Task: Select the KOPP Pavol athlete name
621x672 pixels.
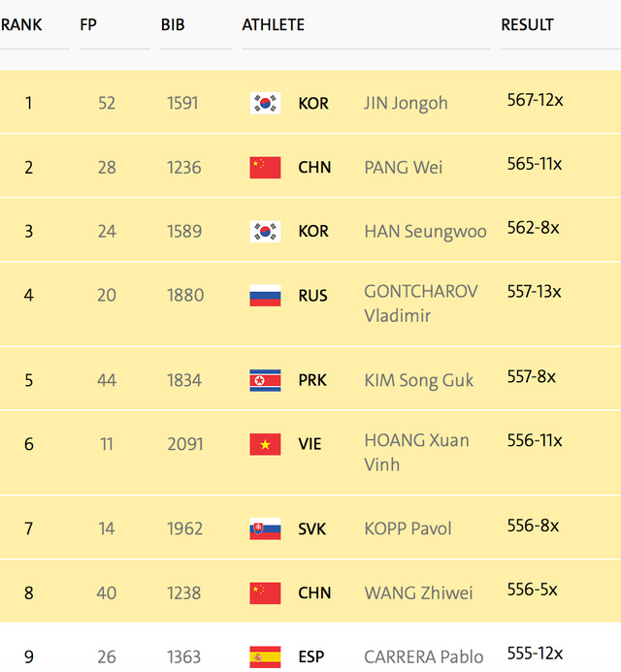Action: [408, 528]
